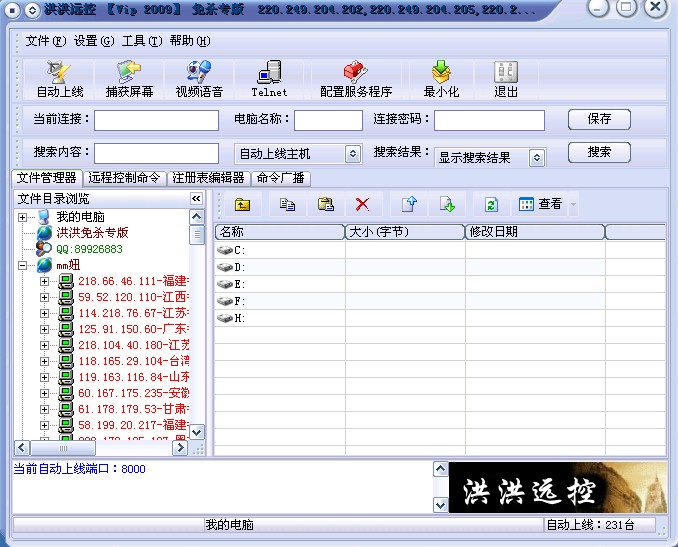The width and height of the screenshot is (678, 547).
Task: Click the copy files icon
Action: (x=287, y=204)
